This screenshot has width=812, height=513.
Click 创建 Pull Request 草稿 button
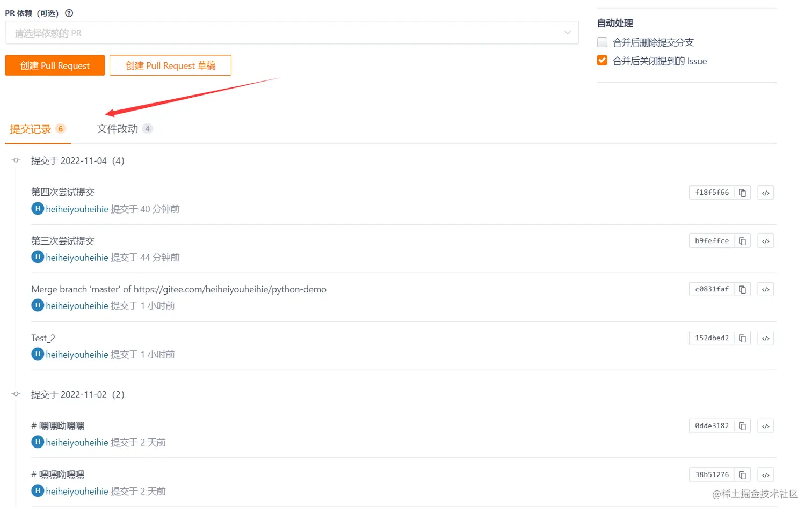170,65
